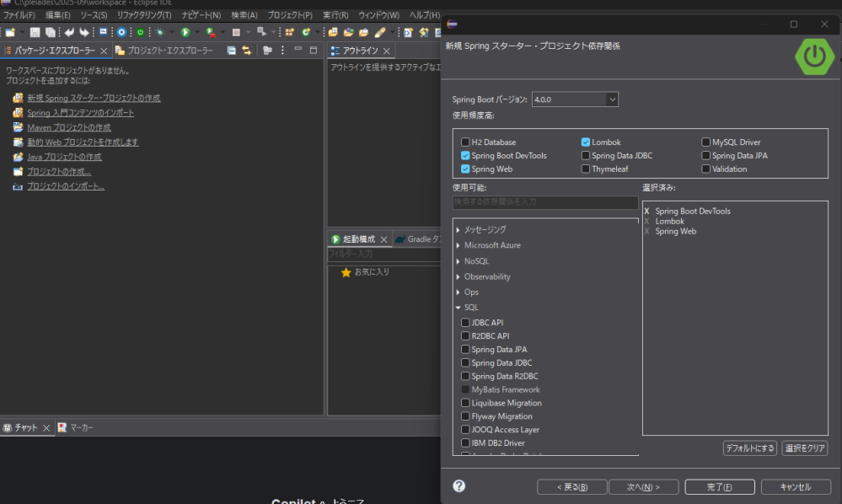Switch to the プロジェクト・エクスプローラー tab
Viewport: 842px width, 504px height.
(164, 51)
